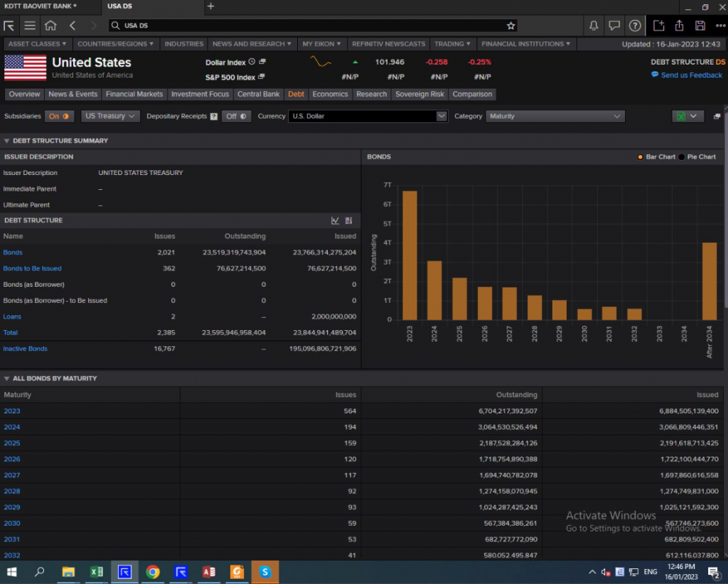The height and width of the screenshot is (584, 728).
Task: Open the Category Maturity dropdown
Action: (x=555, y=116)
